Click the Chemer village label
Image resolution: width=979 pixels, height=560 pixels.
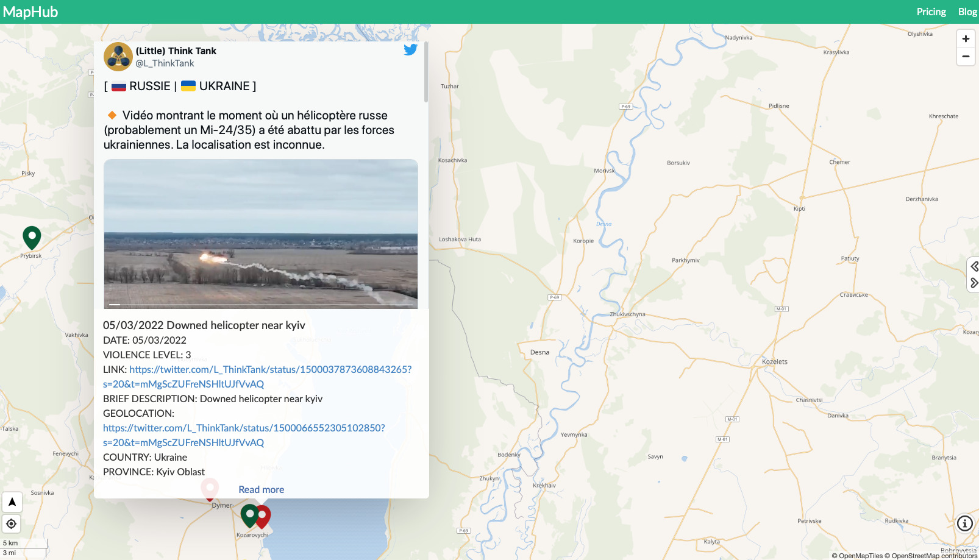839,162
